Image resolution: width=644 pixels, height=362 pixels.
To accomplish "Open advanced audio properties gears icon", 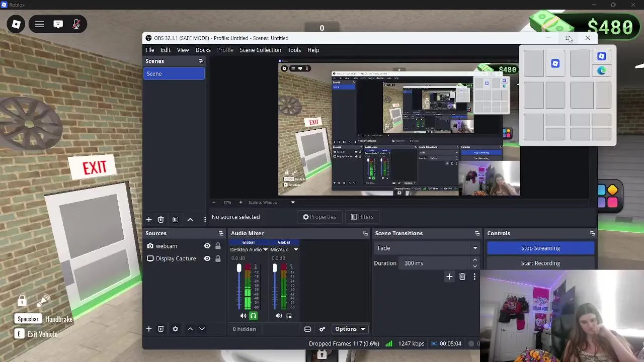I will [323, 329].
